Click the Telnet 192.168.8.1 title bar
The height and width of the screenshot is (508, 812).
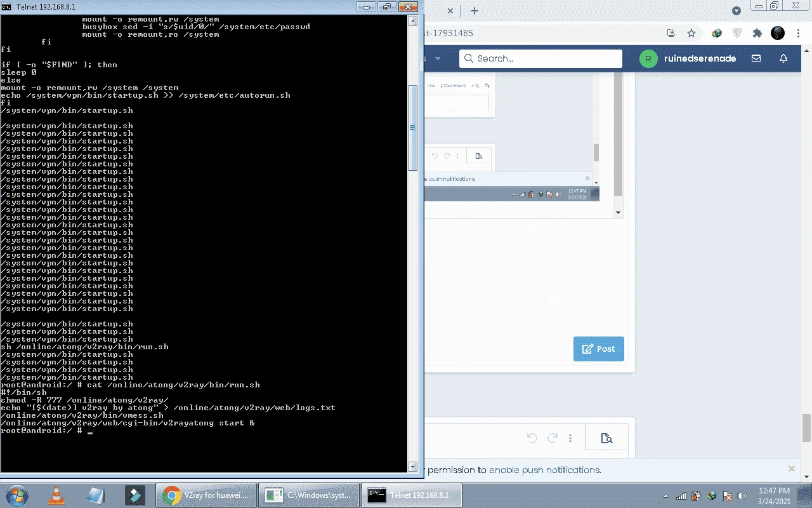click(x=184, y=7)
